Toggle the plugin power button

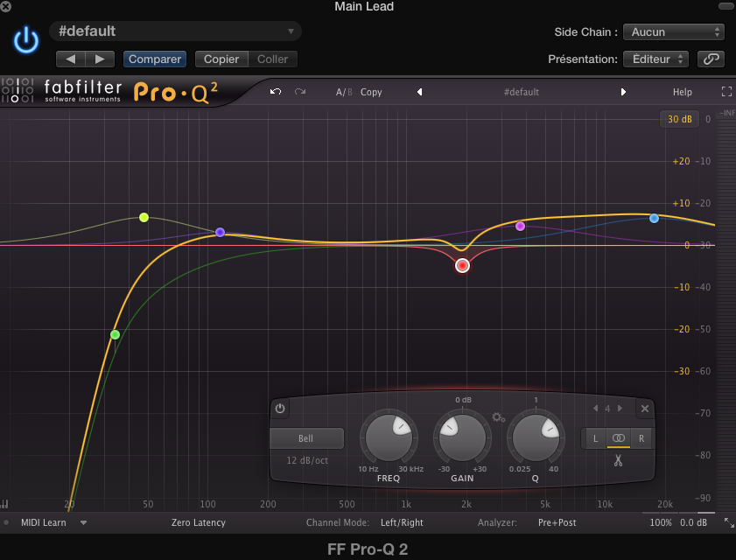coord(25,38)
